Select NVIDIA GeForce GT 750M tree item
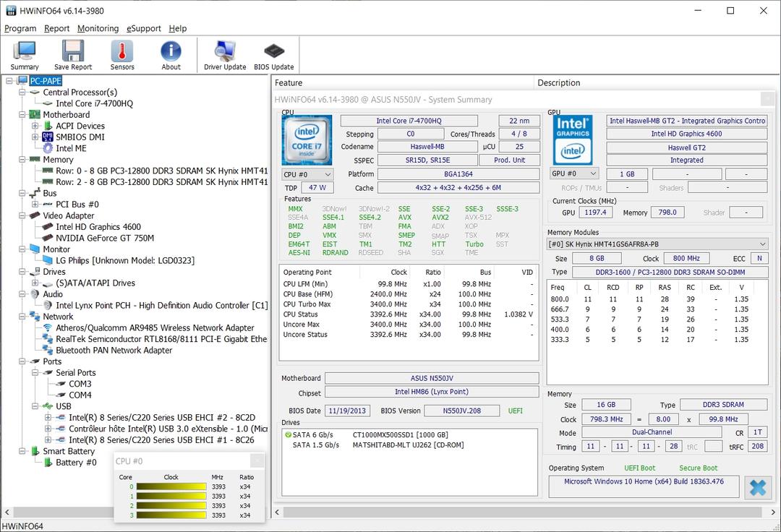 click(x=105, y=238)
